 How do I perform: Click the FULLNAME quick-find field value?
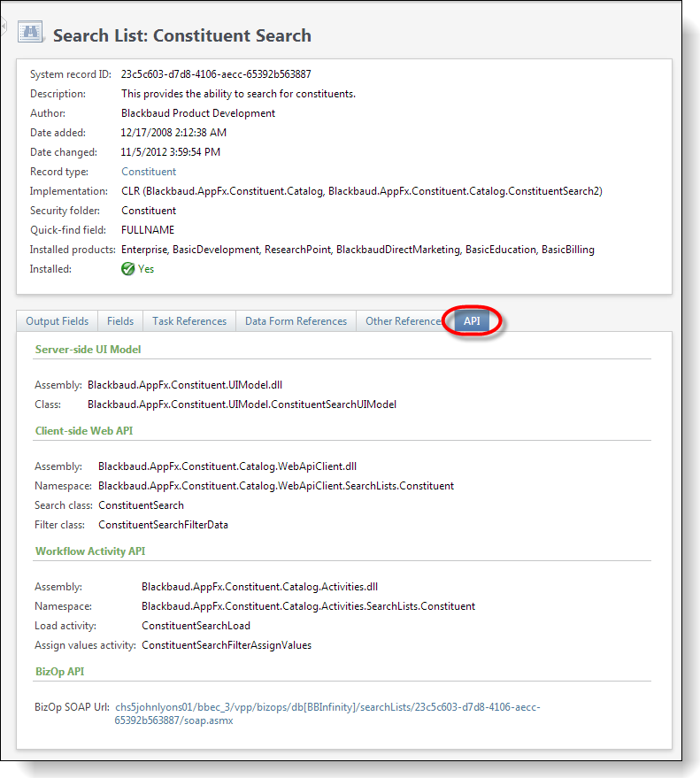click(148, 230)
